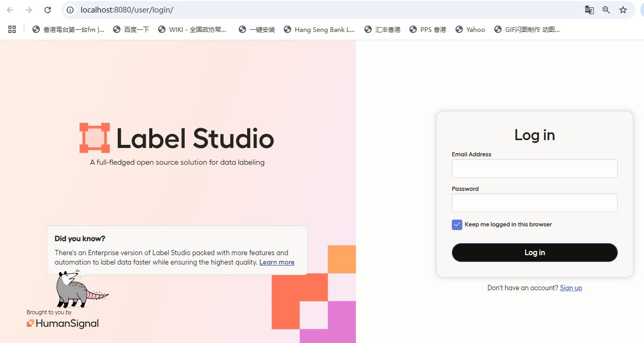Screen dimensions: 644x343
Task: Click the HumanSignal logo
Action: coord(63,324)
